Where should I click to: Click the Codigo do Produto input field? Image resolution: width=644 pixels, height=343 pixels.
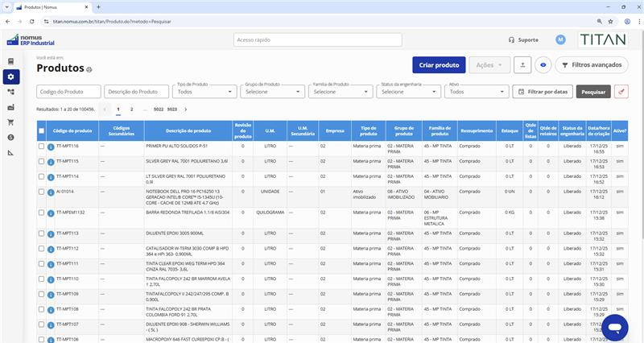pyautogui.click(x=68, y=92)
